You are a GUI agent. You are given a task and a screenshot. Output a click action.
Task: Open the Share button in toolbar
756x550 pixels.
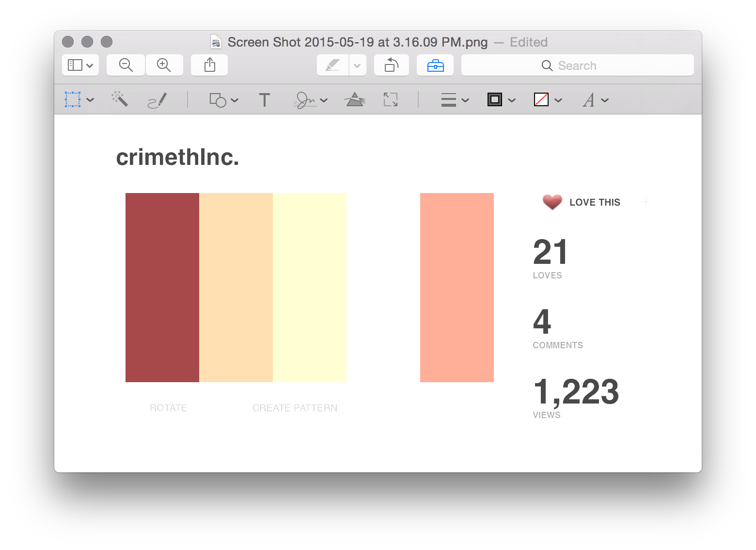tap(209, 65)
